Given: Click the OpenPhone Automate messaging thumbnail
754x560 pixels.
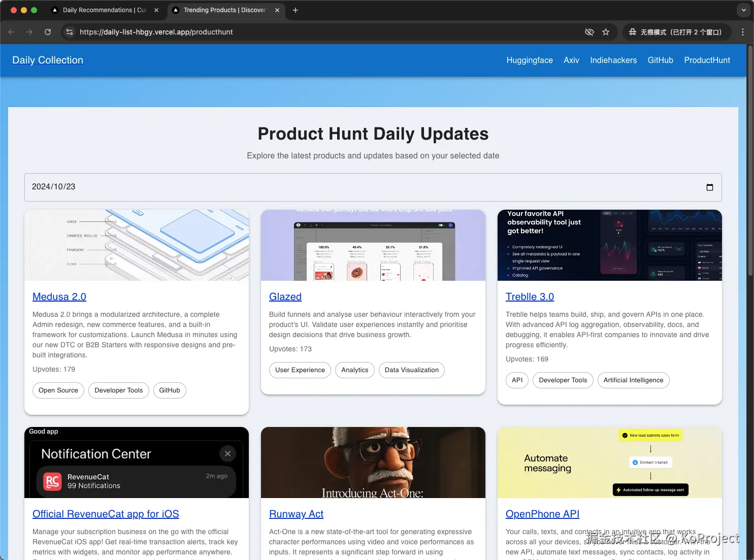Looking at the screenshot, I should 610,463.
